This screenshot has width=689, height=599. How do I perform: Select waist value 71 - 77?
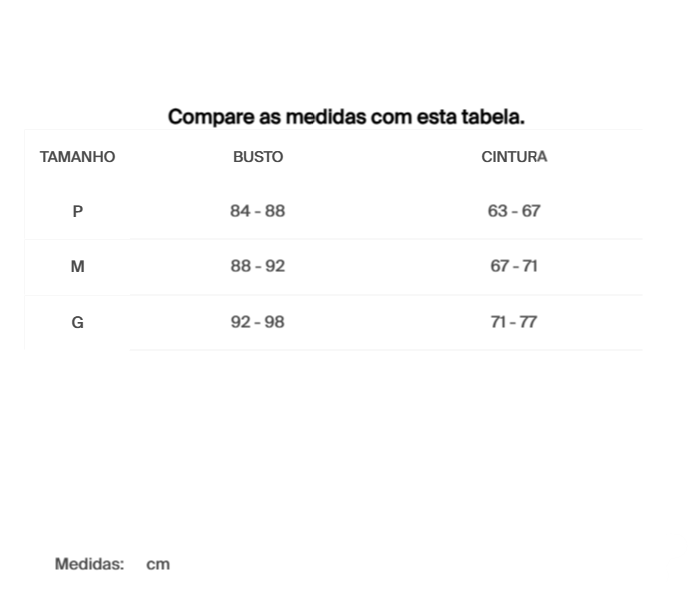click(514, 322)
